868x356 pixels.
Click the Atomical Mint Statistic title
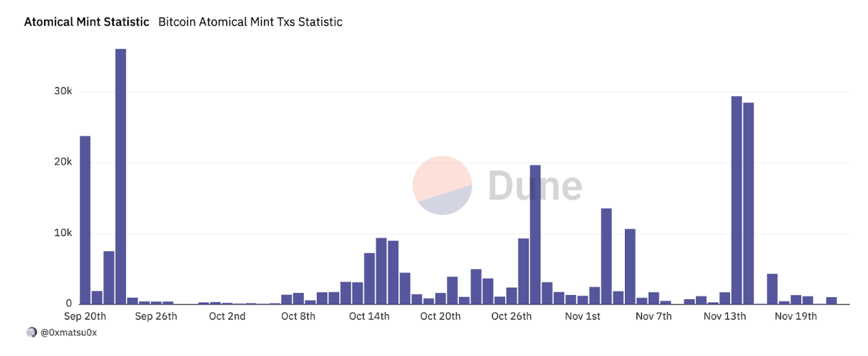[x=87, y=22]
